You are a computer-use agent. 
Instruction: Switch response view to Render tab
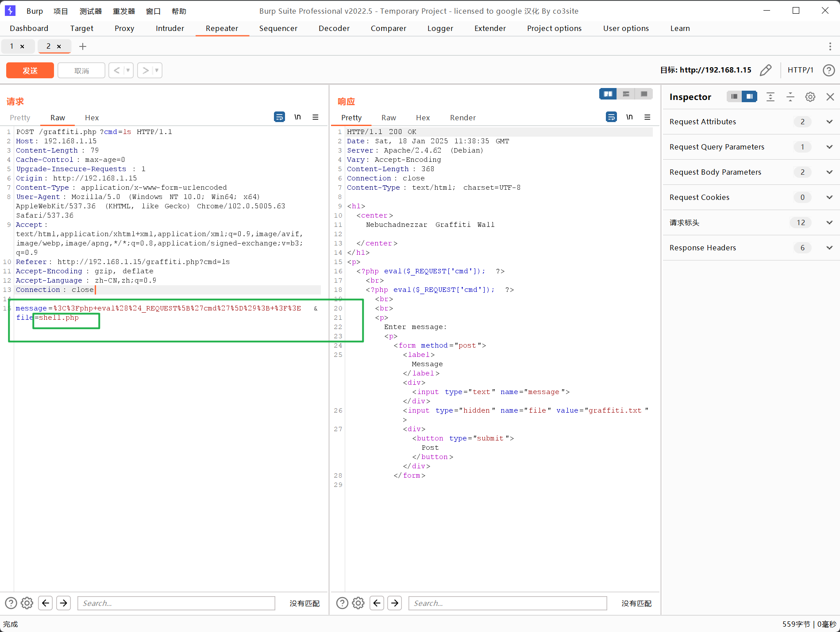point(463,118)
